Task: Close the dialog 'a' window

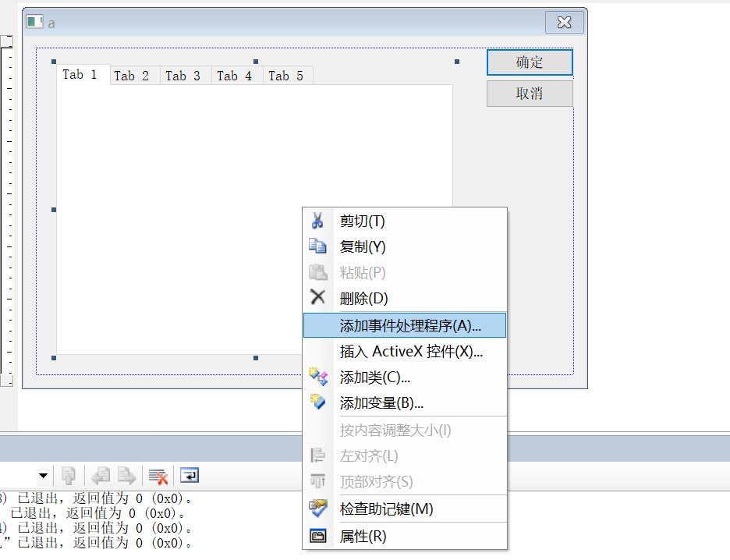Action: click(564, 23)
